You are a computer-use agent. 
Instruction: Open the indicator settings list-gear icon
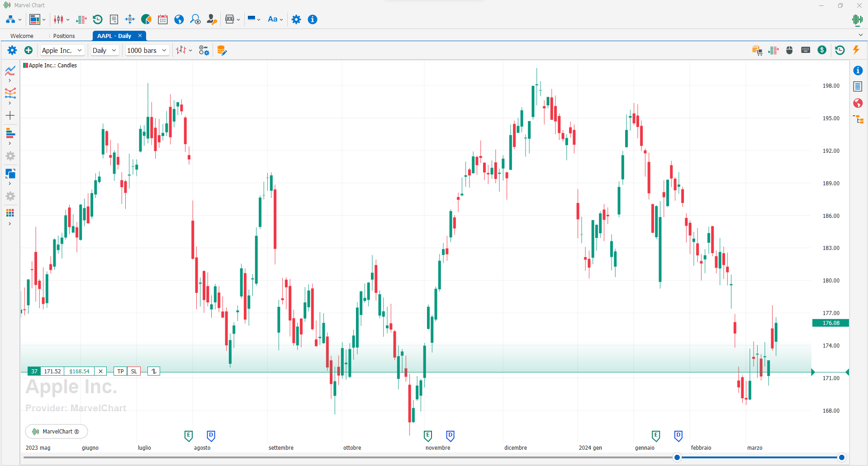tap(204, 50)
